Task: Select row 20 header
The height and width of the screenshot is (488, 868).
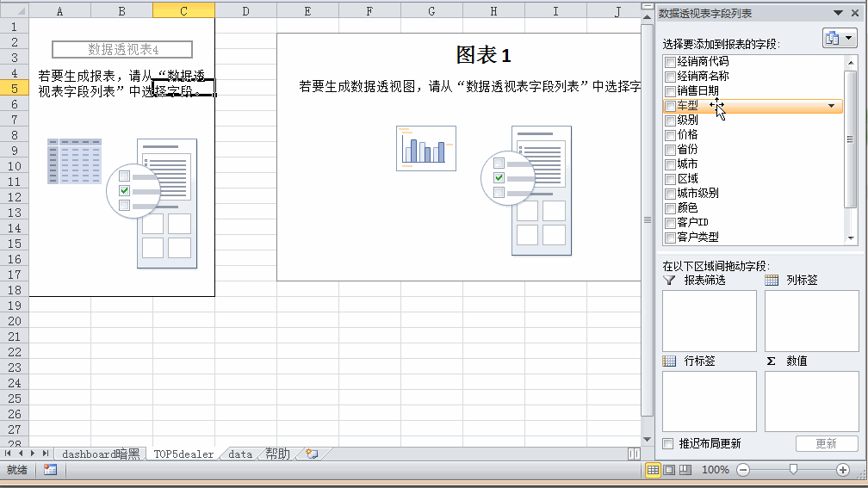Action: click(x=15, y=321)
